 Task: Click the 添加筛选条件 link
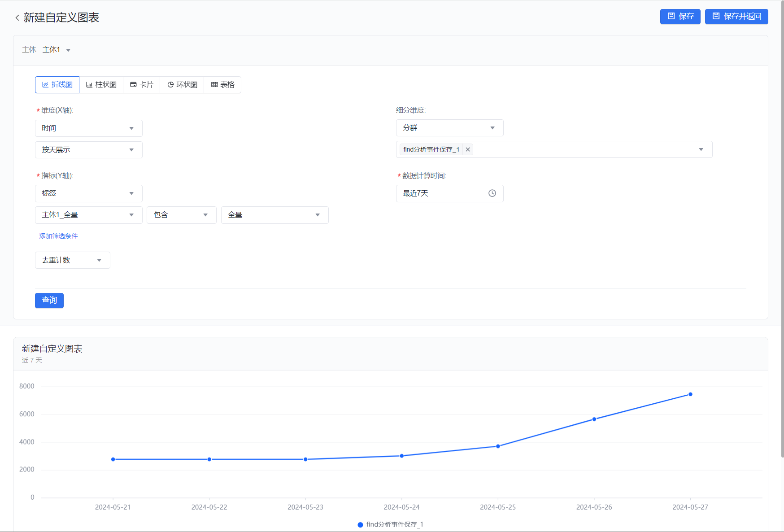click(x=58, y=236)
